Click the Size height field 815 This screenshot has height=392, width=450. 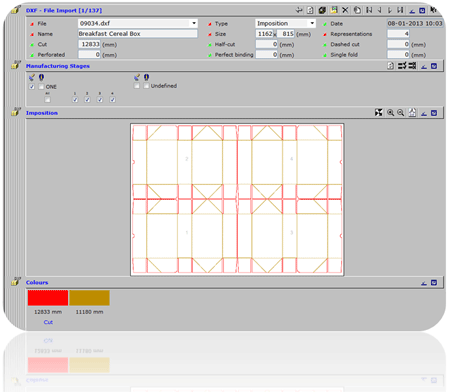click(286, 34)
